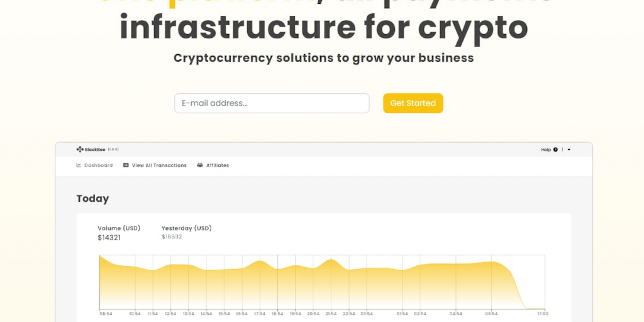Select the Yesterday (USD) label
Viewport: 644px width, 322px height.
tap(187, 228)
